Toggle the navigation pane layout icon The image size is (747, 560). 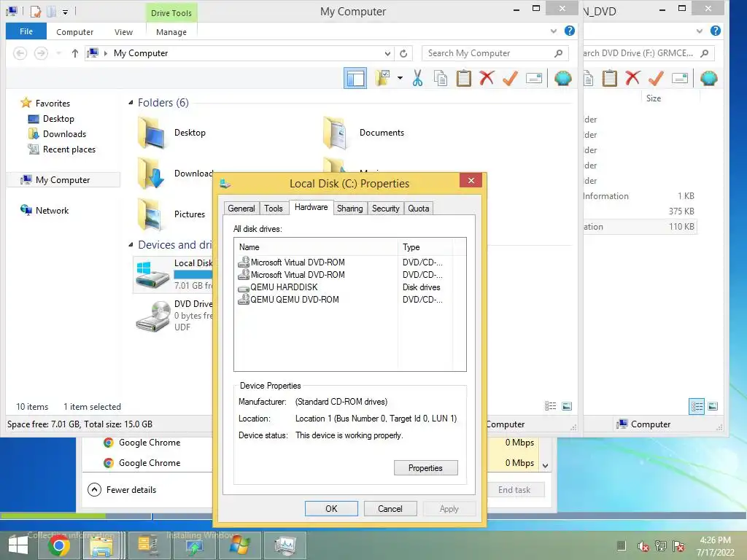click(355, 78)
